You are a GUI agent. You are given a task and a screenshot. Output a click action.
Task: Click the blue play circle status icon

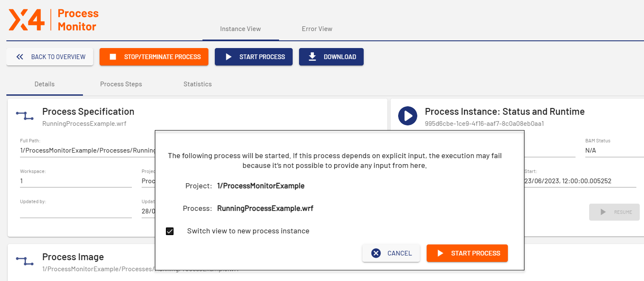[407, 116]
